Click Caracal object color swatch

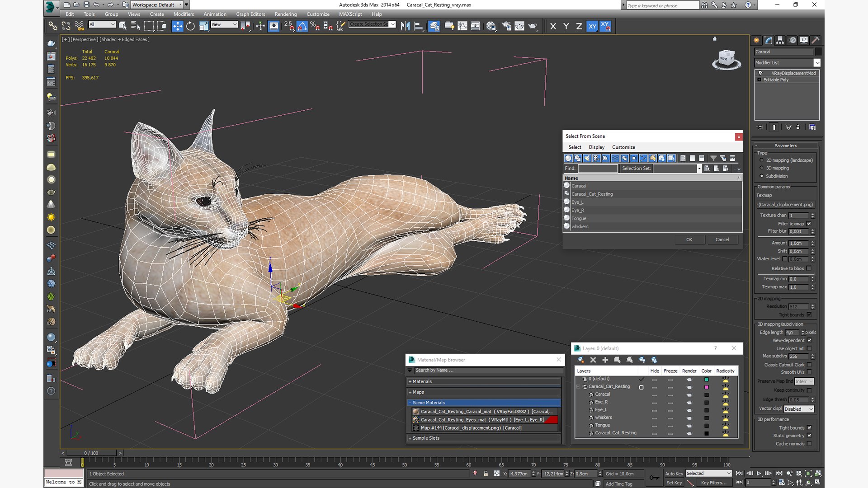click(819, 52)
